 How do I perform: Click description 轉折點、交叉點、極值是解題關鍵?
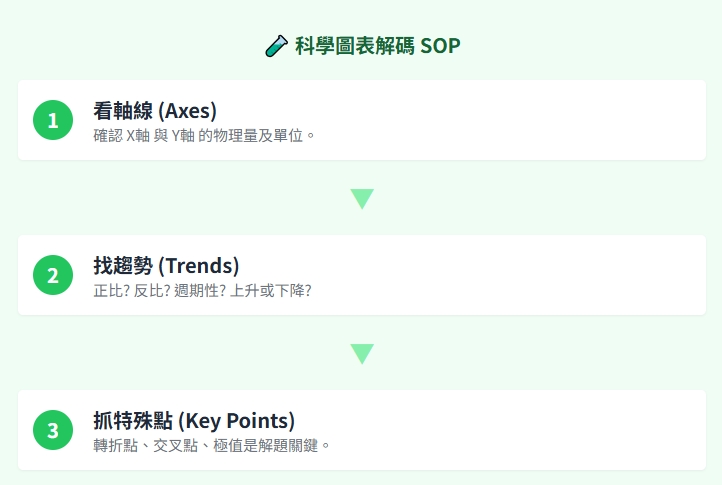tap(211, 444)
